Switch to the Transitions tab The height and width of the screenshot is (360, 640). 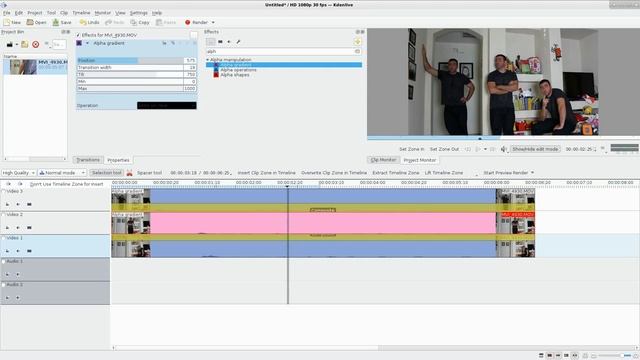[x=88, y=160]
